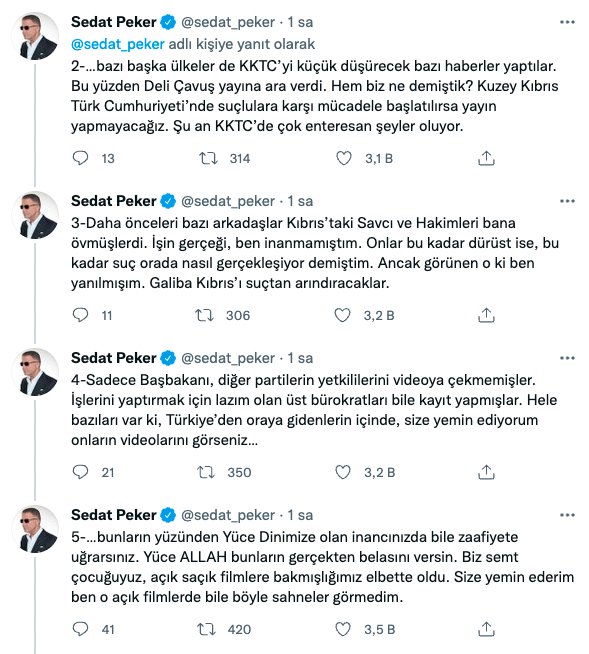
Task: Share the tweet starting with '3-Daha önceleri'
Action: [x=486, y=315]
